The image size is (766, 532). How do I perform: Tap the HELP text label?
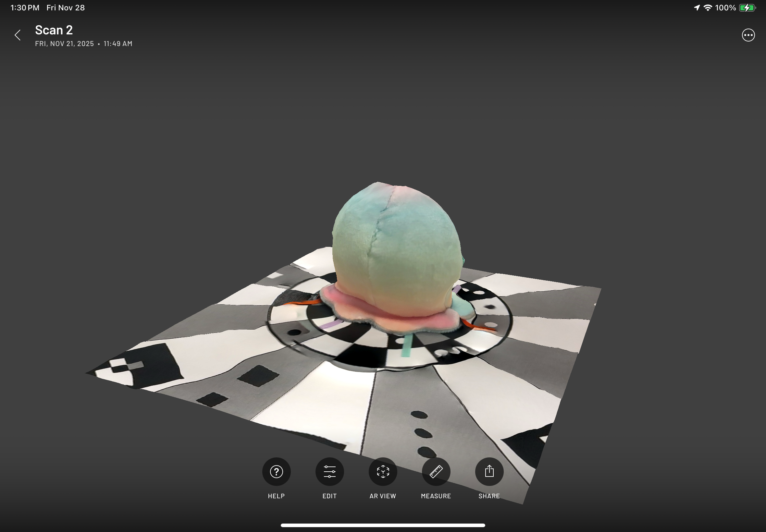click(x=276, y=496)
